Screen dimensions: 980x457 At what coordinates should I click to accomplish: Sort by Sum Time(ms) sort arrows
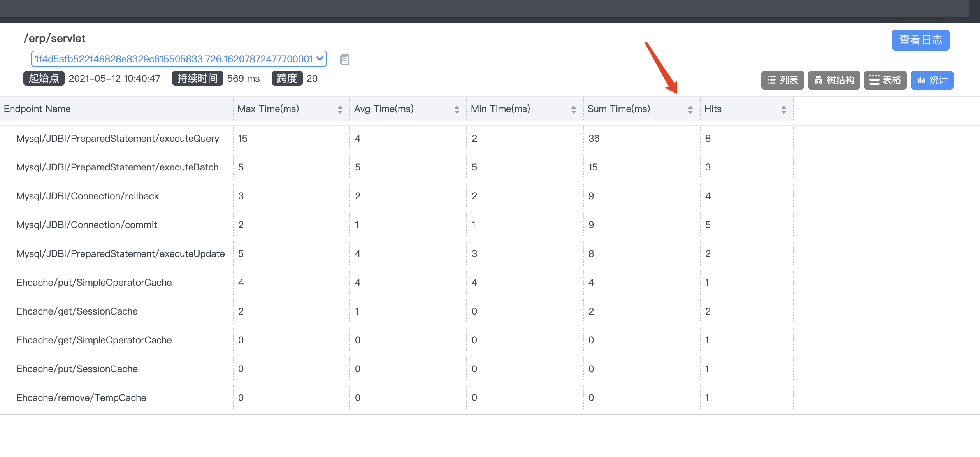[x=690, y=110]
